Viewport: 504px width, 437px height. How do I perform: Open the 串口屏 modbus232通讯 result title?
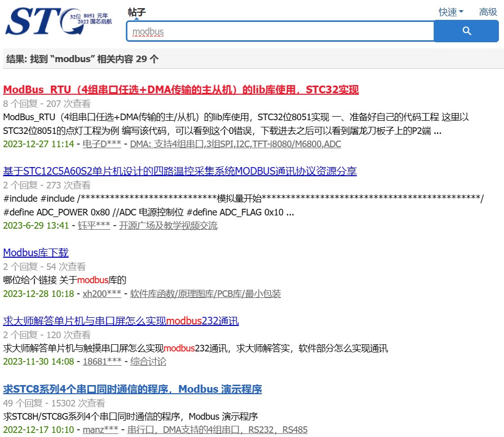point(121,321)
